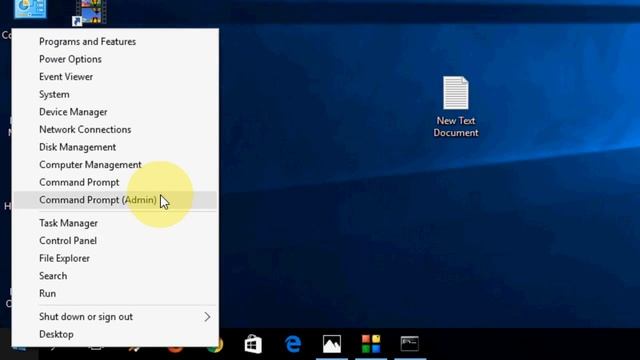This screenshot has height=360, width=640.
Task: Open the Command Prompt taskbar icon
Action: click(410, 344)
